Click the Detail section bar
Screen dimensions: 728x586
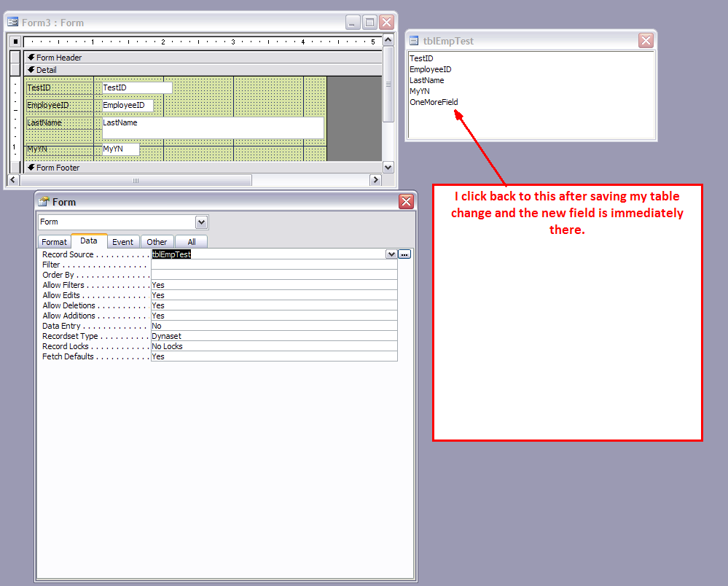(203, 70)
